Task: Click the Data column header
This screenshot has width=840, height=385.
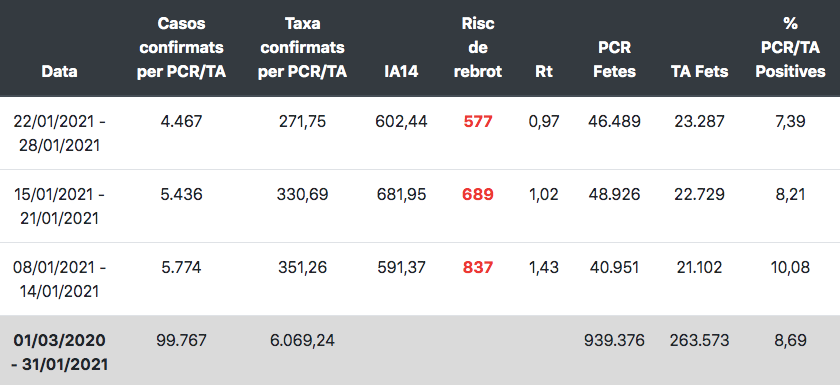Action: coord(59,72)
